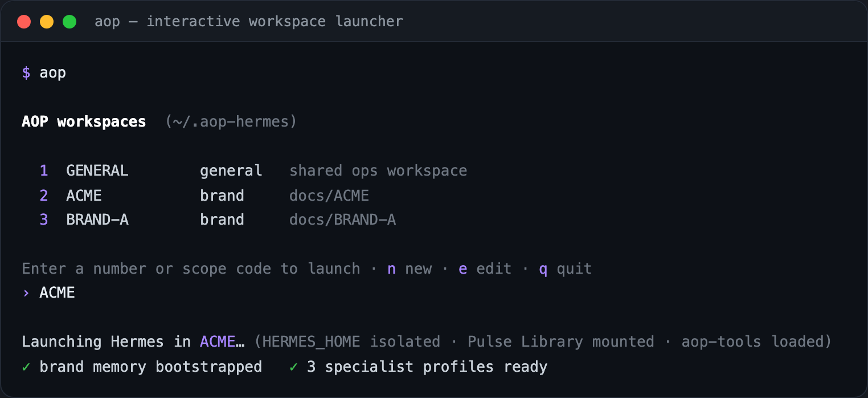
Task: Click the purple 'e' edit shortcut key
Action: point(463,269)
